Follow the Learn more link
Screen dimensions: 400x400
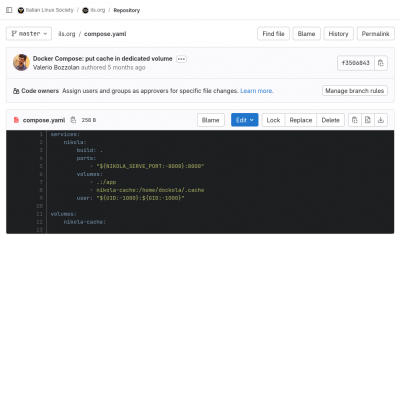tap(257, 91)
